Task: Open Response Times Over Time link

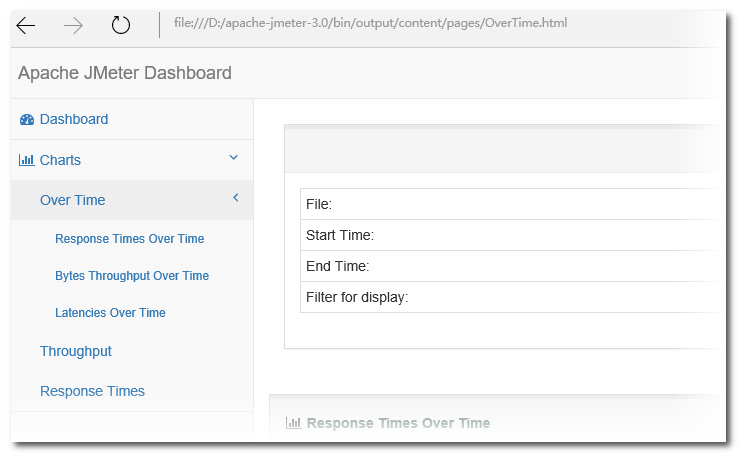Action: click(x=129, y=239)
